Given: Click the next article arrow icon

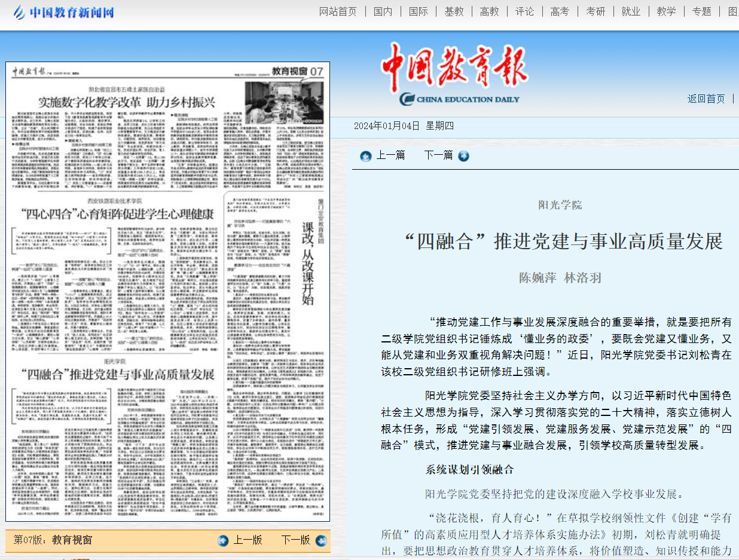Looking at the screenshot, I should [463, 156].
